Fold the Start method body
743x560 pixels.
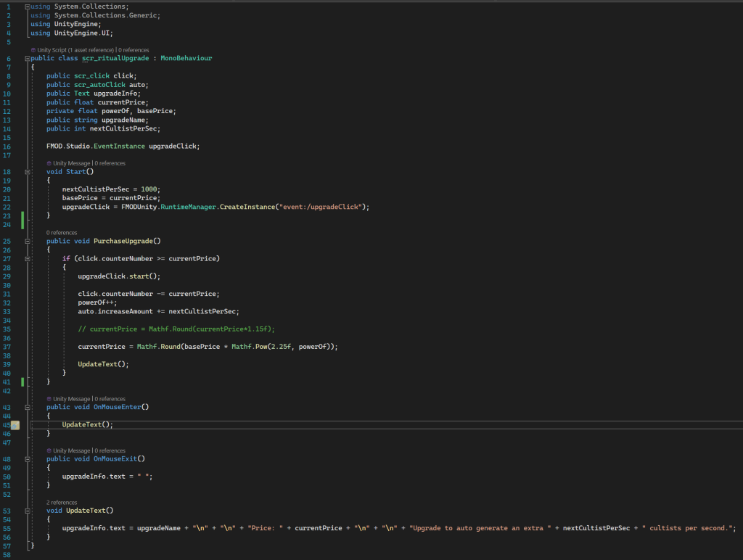[28, 172]
